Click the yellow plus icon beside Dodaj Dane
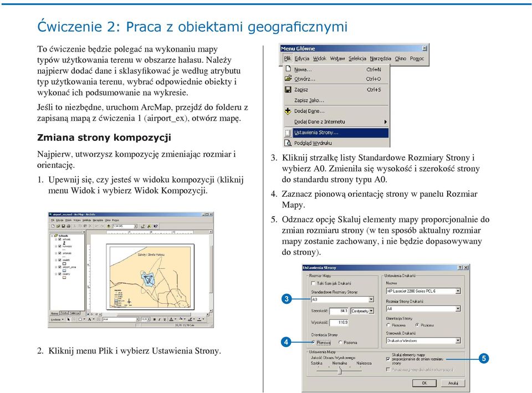Screen dimensions: 532x393 tap(288, 111)
